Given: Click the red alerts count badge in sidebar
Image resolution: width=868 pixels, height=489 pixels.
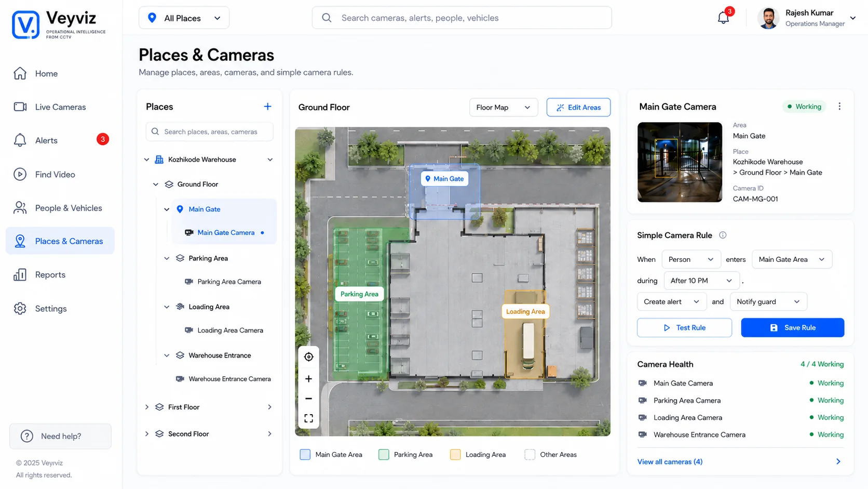Looking at the screenshot, I should [x=103, y=139].
